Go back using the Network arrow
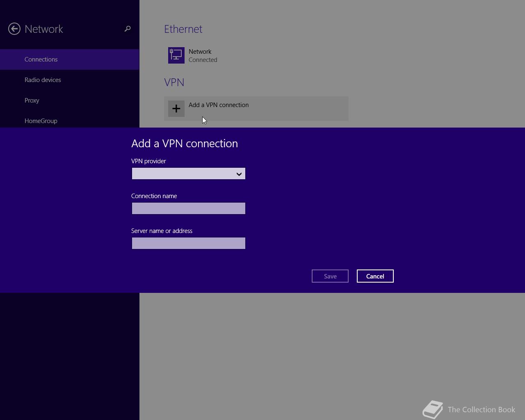This screenshot has height=420, width=525. pyautogui.click(x=14, y=29)
